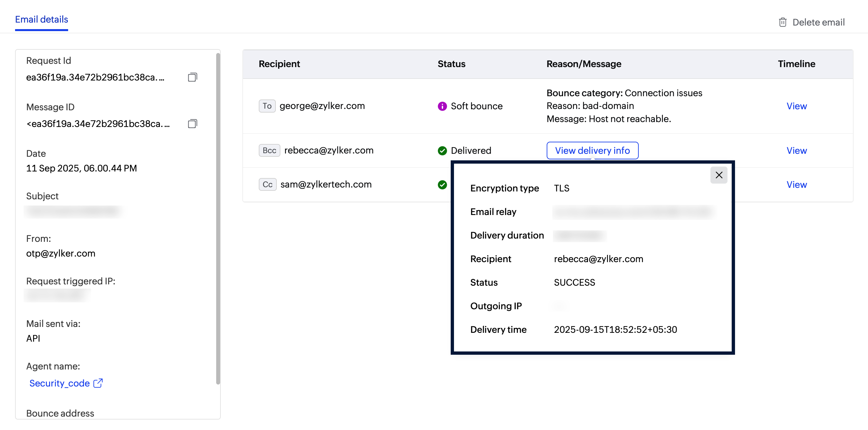Close the delivery info popup
Viewport: 868px width, 430px height.
point(719,175)
